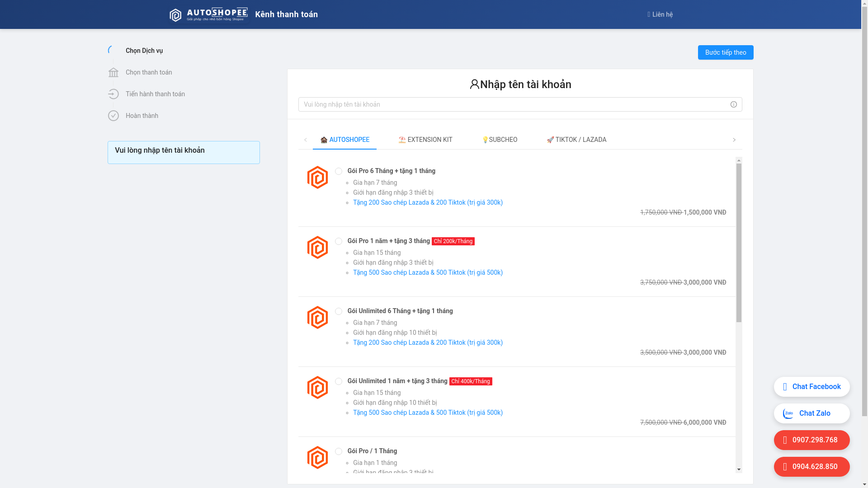Select the Gói Pro 1 năm radio option

point(339,241)
